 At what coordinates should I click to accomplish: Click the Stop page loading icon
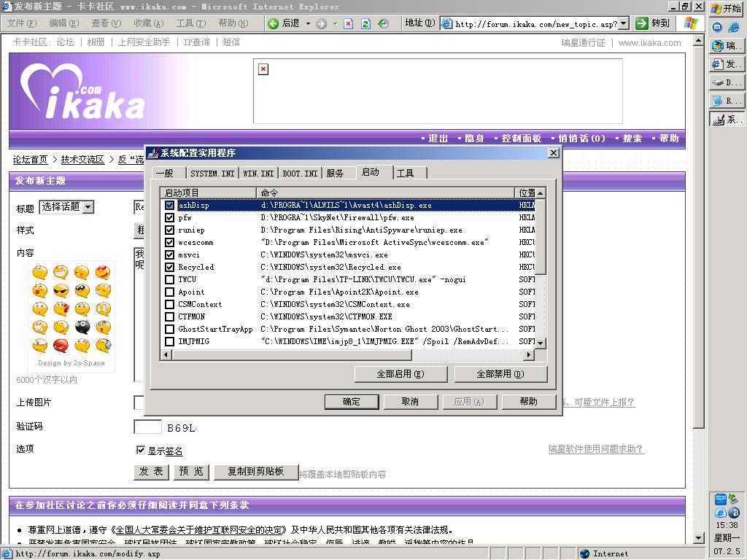click(x=349, y=24)
